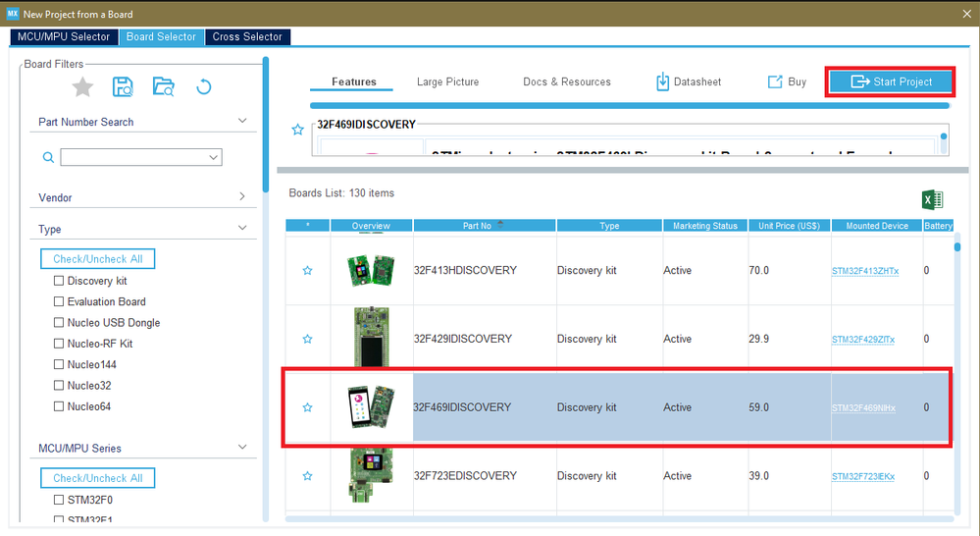Open the STM32F723IEKx device link
This screenshot has height=536, width=980.
[863, 476]
